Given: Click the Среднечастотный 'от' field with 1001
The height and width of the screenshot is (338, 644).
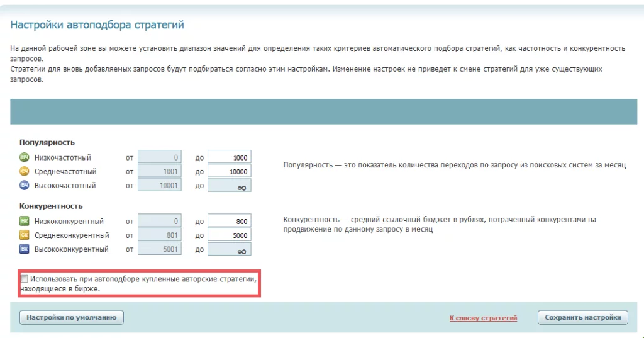Looking at the screenshot, I should tap(159, 171).
